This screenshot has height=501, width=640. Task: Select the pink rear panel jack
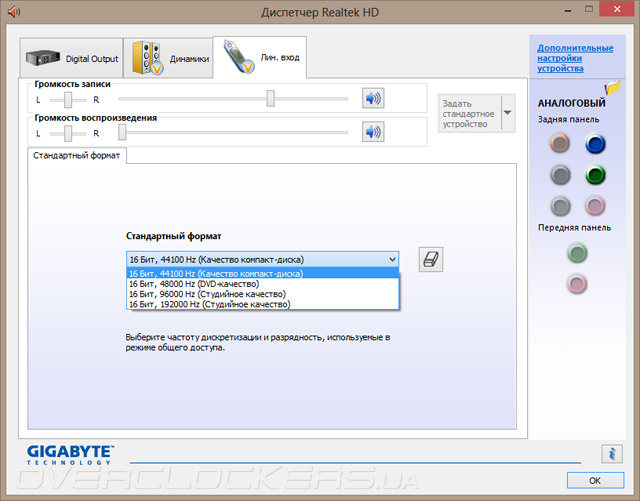(x=595, y=205)
